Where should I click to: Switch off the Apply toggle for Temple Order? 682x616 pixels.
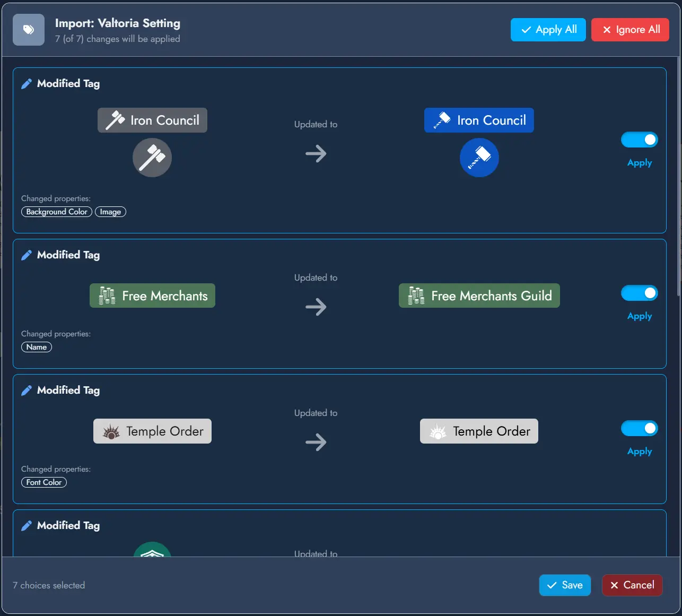point(639,428)
